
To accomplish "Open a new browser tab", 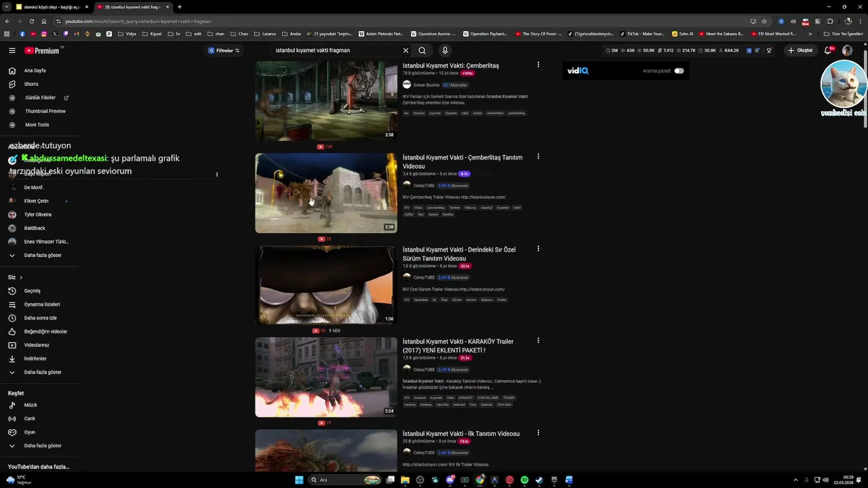I will tap(180, 7).
